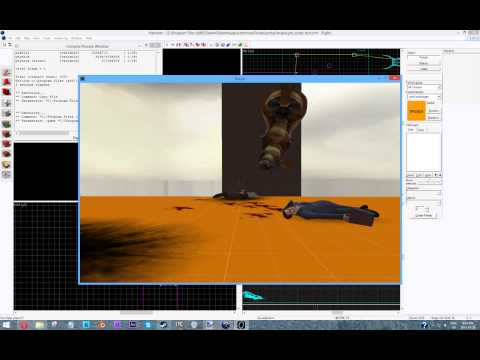Open Steam from the taskbar
The height and width of the screenshot is (360, 480).
(163, 325)
